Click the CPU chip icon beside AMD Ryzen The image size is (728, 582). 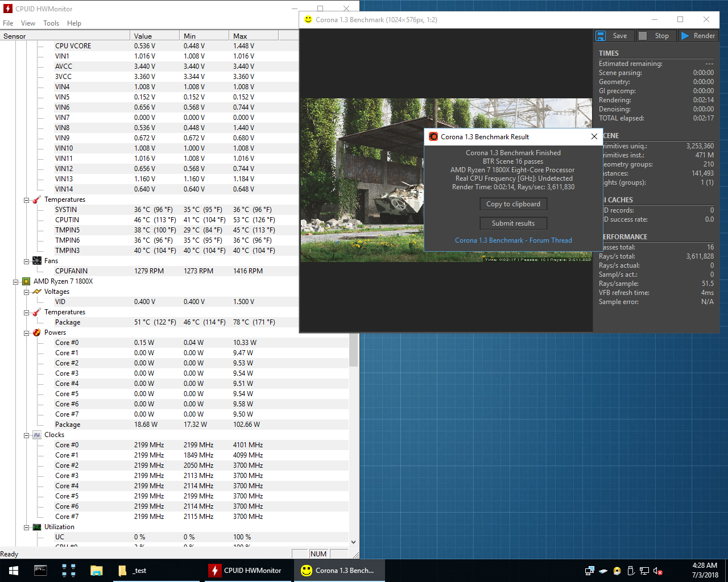pyautogui.click(x=26, y=281)
